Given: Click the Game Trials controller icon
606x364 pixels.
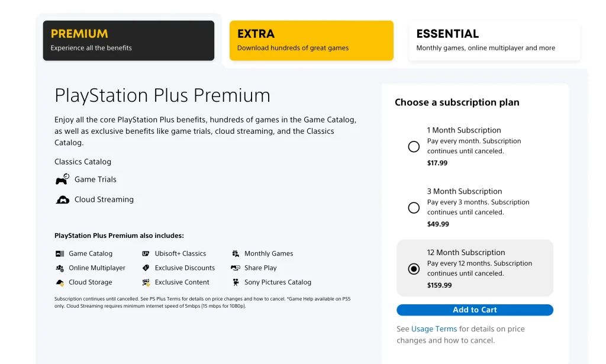Looking at the screenshot, I should point(62,179).
